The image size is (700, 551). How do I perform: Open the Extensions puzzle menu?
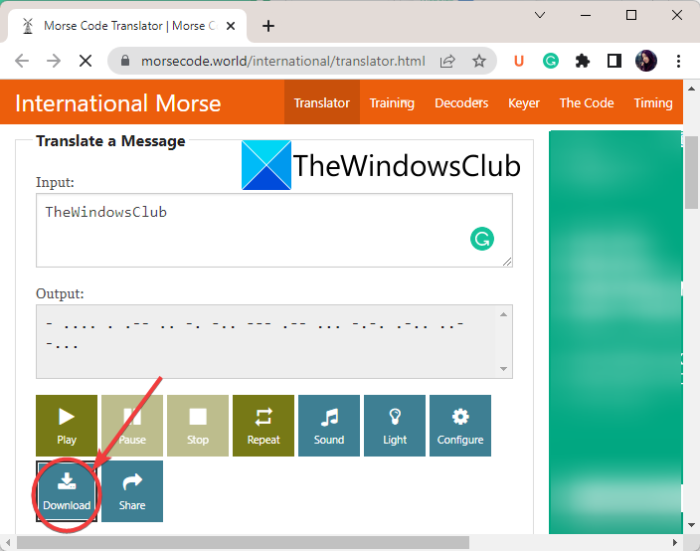(x=582, y=61)
